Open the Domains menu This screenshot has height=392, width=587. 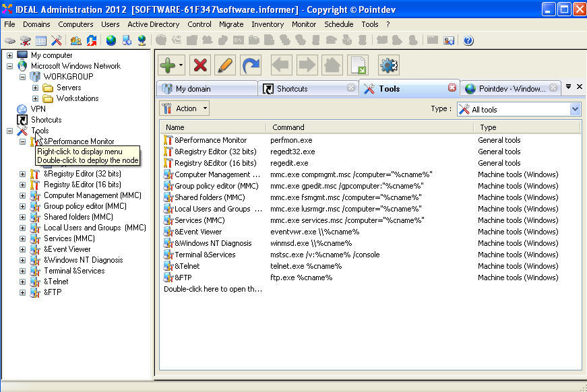click(36, 24)
